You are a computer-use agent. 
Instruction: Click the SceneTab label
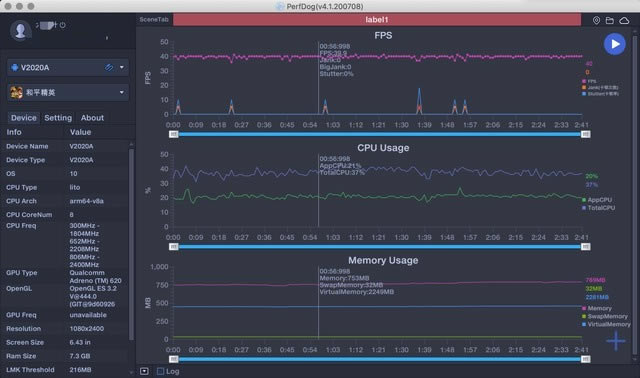154,20
